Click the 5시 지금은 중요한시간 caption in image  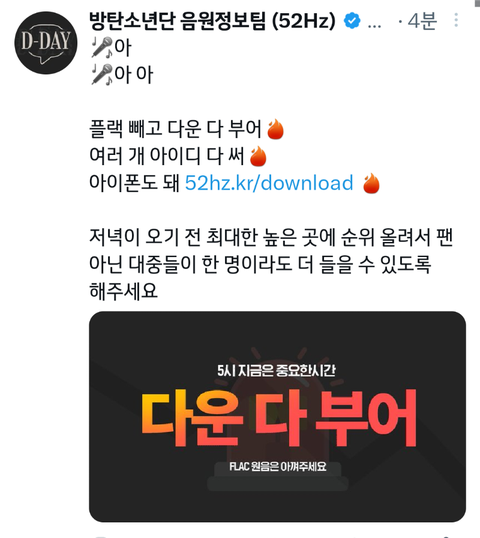point(277,371)
